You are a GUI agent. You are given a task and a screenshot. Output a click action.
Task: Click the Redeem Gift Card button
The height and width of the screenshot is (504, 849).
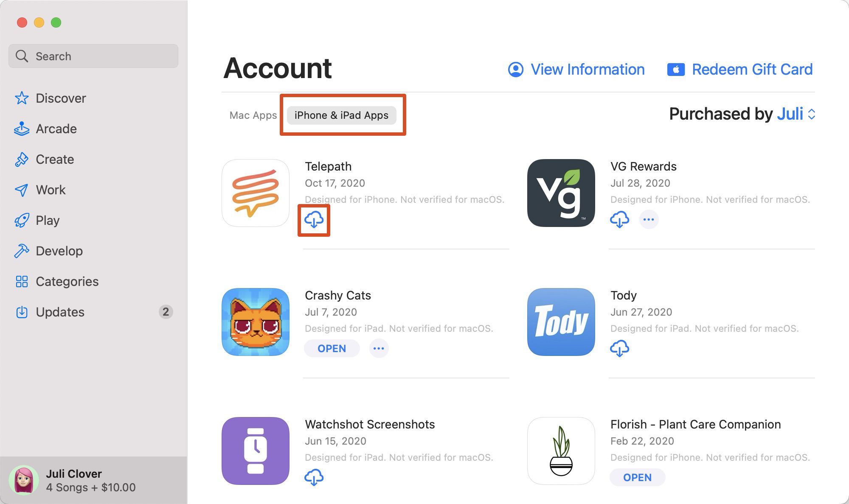(x=740, y=69)
